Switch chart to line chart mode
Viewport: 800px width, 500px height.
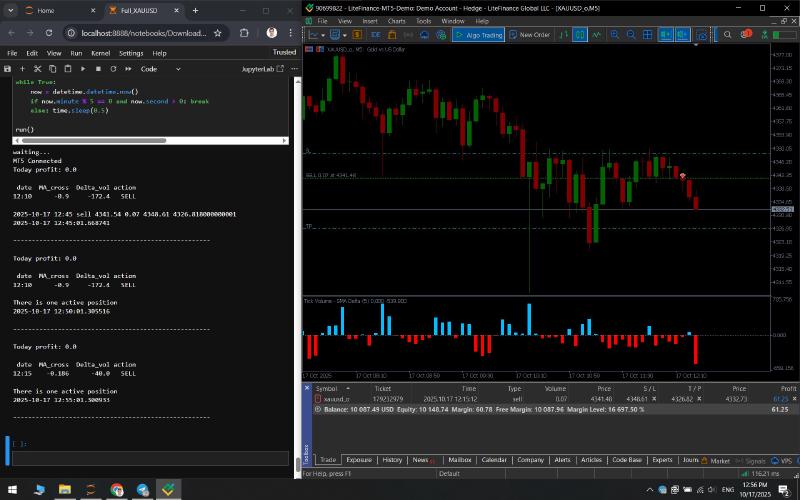tap(596, 35)
